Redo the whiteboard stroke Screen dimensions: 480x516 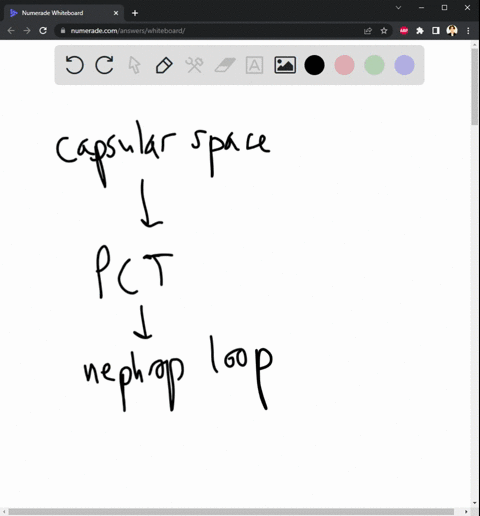point(104,65)
